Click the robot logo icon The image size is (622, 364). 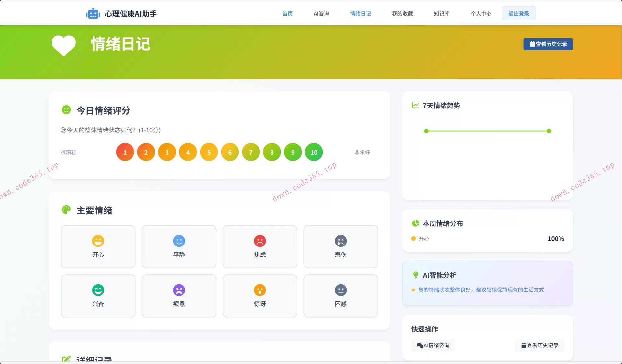93,13
